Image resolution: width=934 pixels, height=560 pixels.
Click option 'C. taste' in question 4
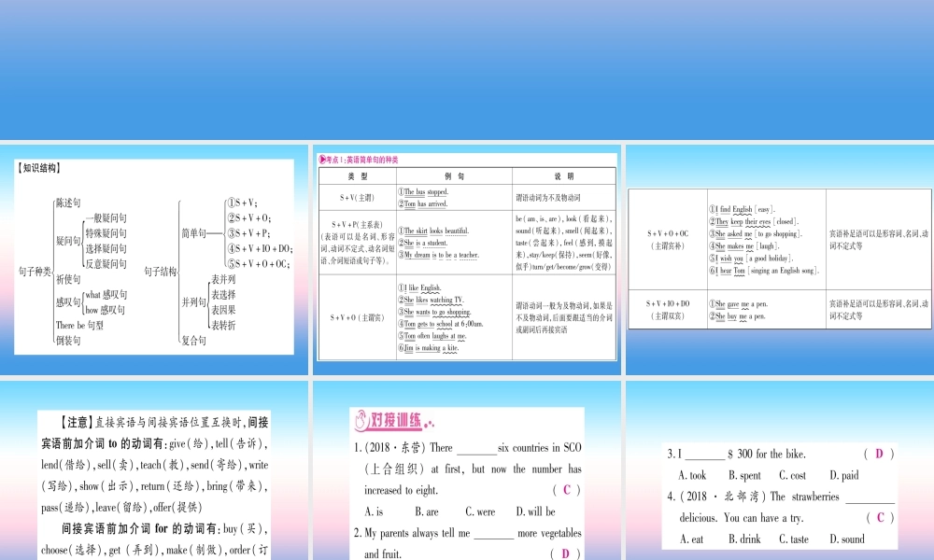pos(793,539)
